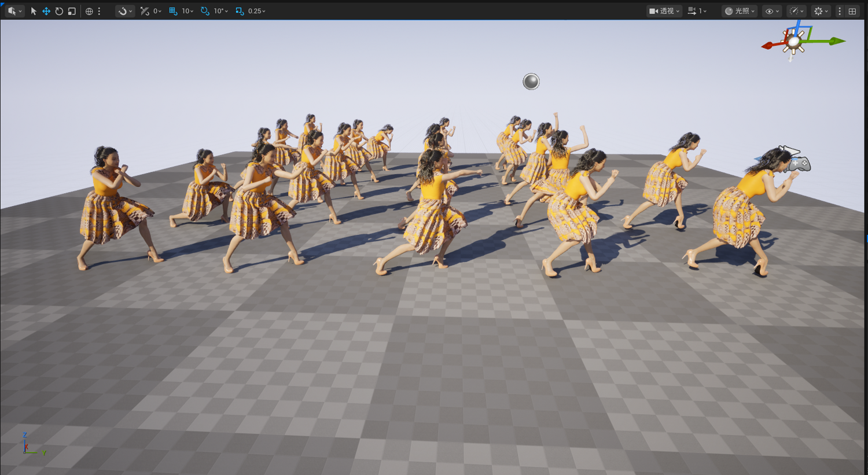Open the eye Show flags menu
Screen dimensions: 868x475
click(773, 11)
